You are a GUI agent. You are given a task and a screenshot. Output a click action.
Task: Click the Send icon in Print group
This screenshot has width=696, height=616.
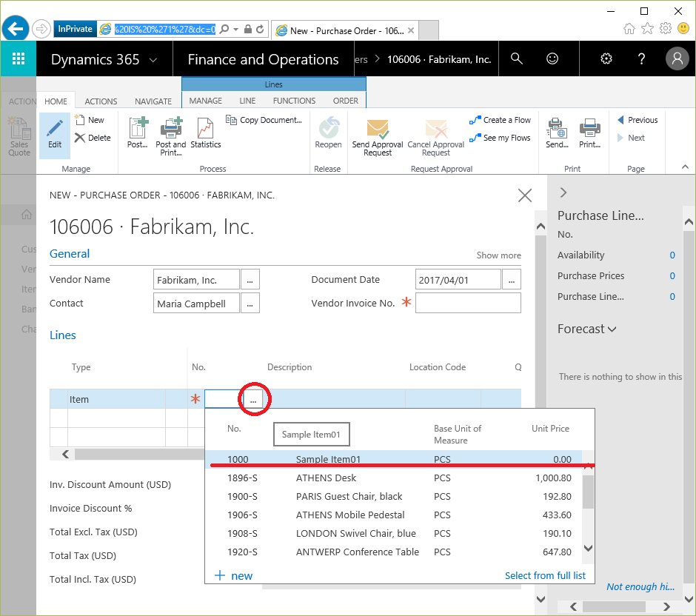(x=557, y=133)
